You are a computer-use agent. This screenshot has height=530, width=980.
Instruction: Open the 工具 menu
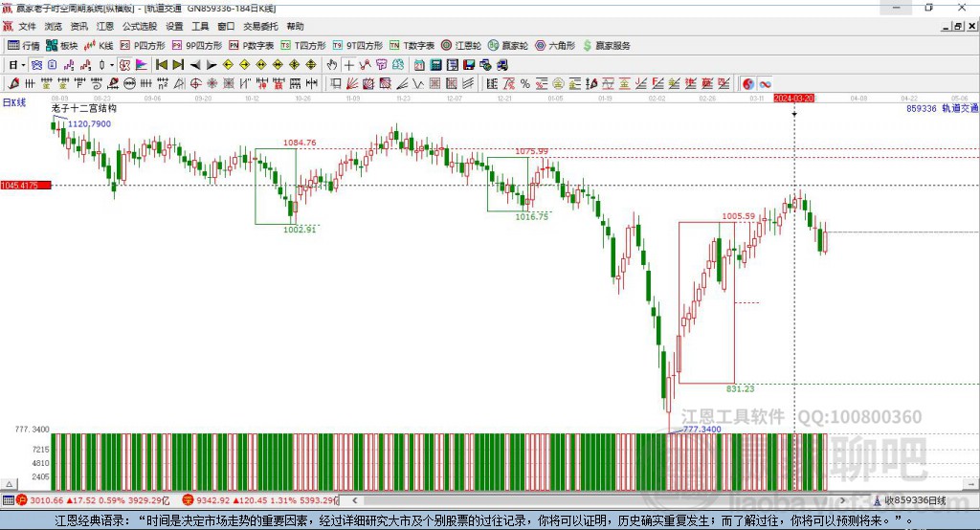(x=200, y=26)
